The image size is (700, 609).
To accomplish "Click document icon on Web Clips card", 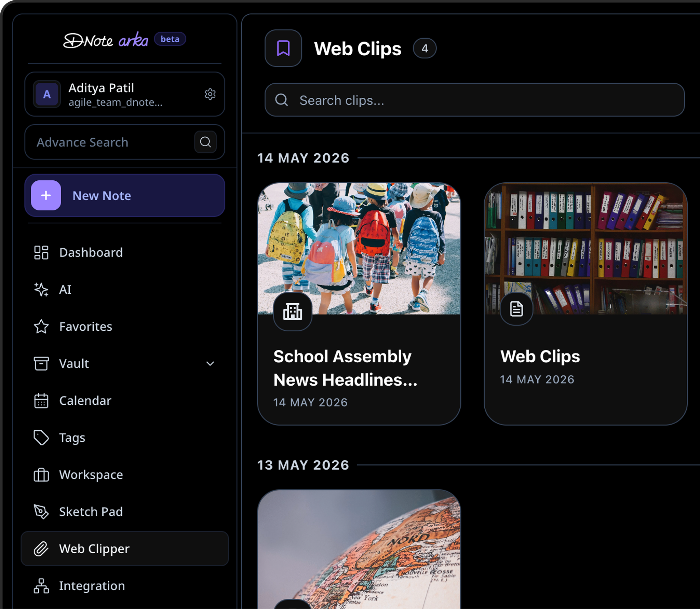I will (x=516, y=309).
